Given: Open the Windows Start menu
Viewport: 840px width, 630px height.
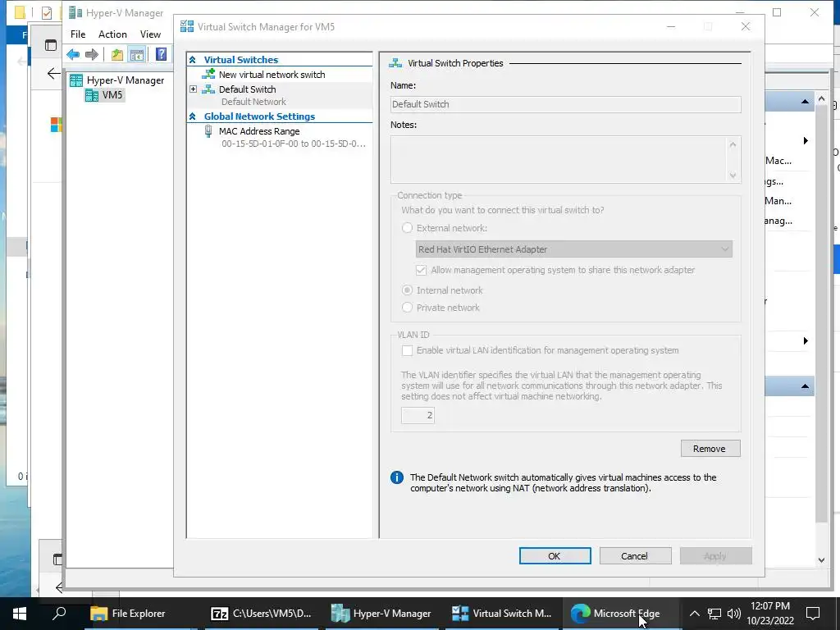Looking at the screenshot, I should 20,614.
